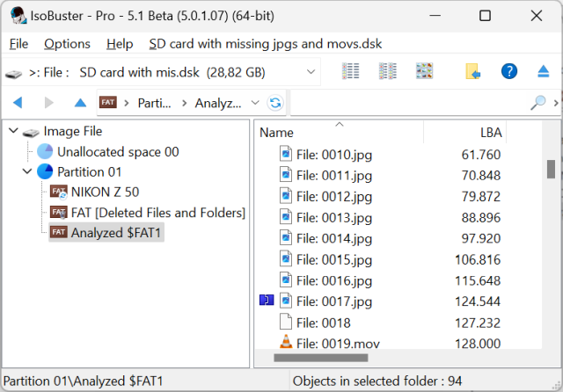
Task: Click the VLC cone icon of File: 0019.mov
Action: pyautogui.click(x=286, y=341)
